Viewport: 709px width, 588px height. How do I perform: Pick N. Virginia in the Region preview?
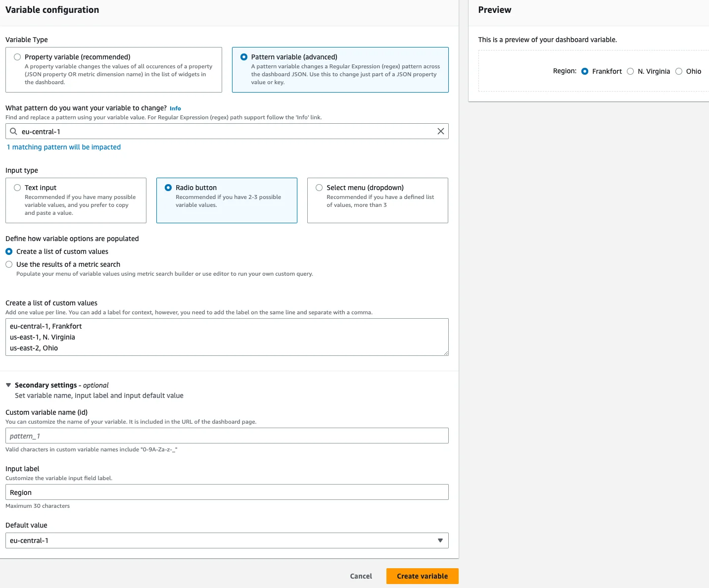pyautogui.click(x=630, y=71)
